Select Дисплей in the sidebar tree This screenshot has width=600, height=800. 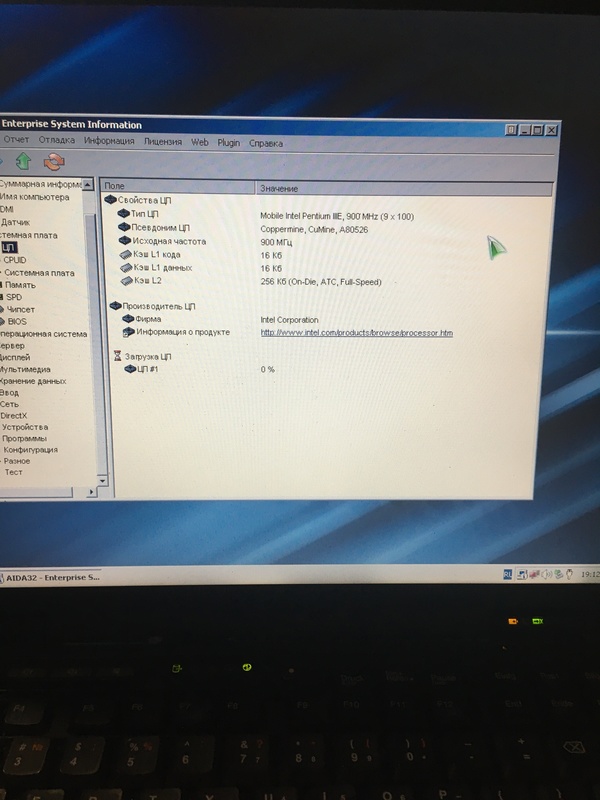pyautogui.click(x=15, y=357)
